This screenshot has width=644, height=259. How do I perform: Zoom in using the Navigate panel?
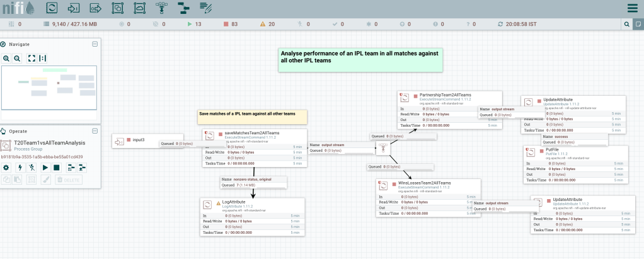click(6, 58)
